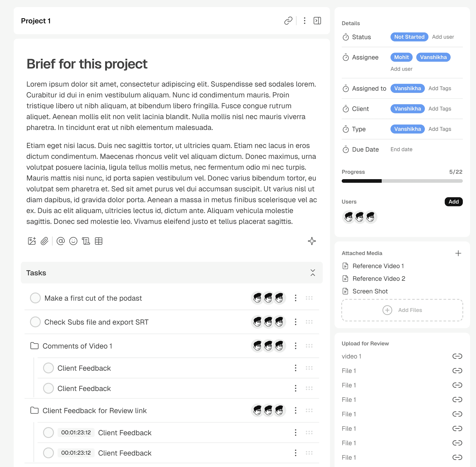Image resolution: width=476 pixels, height=467 pixels.
Task: Click the Progress bar showing 5/22
Action: 402,181
